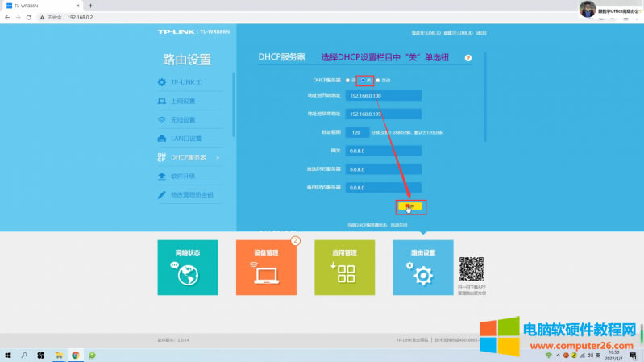Open the 路由设置 gear tile
This screenshot has width=644, height=362.
coord(423,268)
